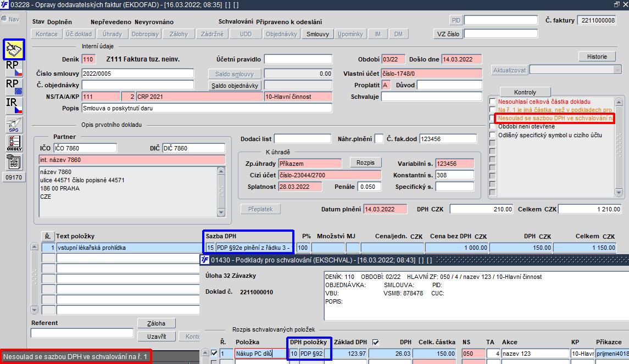Expand the dropdown next to Aktualizovat
The height and width of the screenshot is (364, 629).
click(617, 70)
